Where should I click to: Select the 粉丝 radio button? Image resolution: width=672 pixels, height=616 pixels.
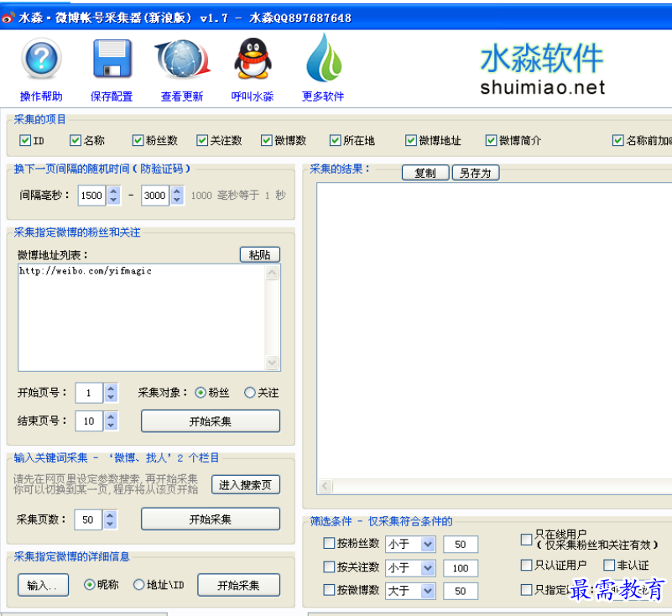click(x=201, y=392)
